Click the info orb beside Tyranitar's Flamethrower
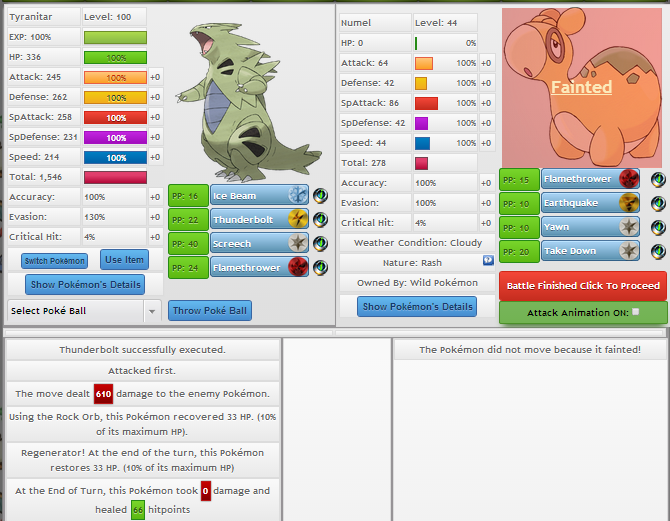Screen dimensions: 670x521 (x=321, y=267)
